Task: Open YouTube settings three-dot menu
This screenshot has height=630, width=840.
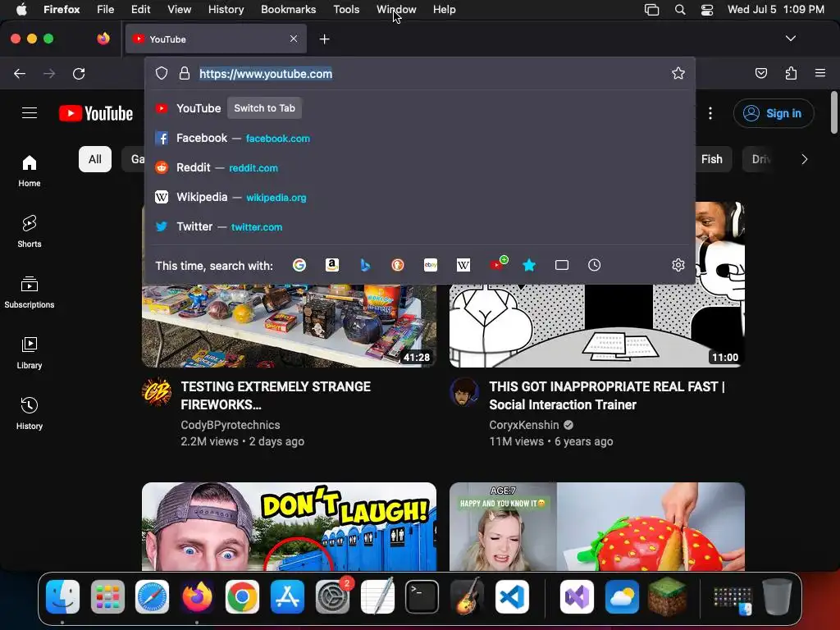Action: (710, 113)
